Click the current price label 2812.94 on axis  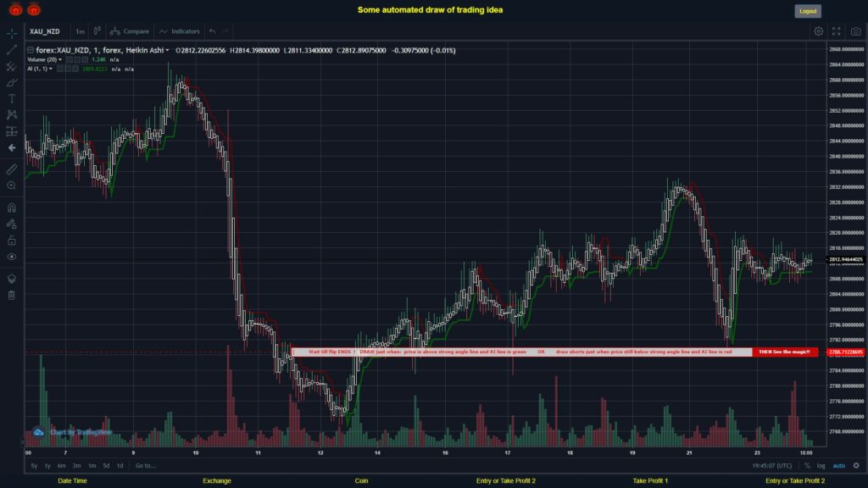point(846,259)
